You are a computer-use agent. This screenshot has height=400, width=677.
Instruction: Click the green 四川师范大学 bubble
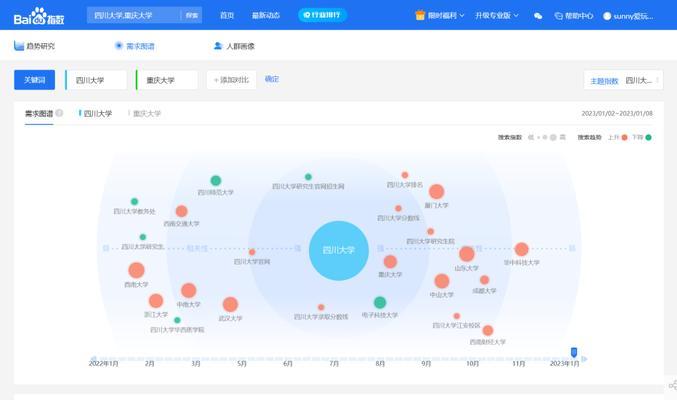[x=215, y=181]
